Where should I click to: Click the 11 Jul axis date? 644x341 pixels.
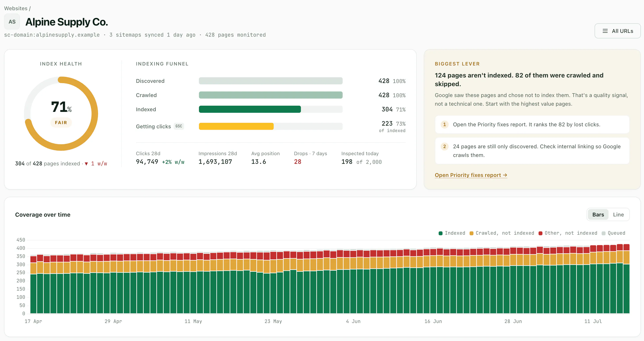pyautogui.click(x=593, y=321)
